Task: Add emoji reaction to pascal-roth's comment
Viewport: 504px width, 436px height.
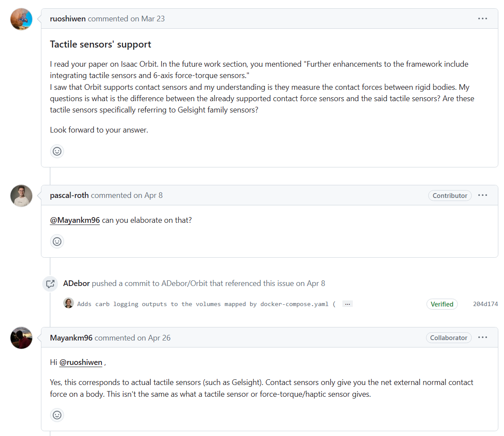Action: [57, 241]
